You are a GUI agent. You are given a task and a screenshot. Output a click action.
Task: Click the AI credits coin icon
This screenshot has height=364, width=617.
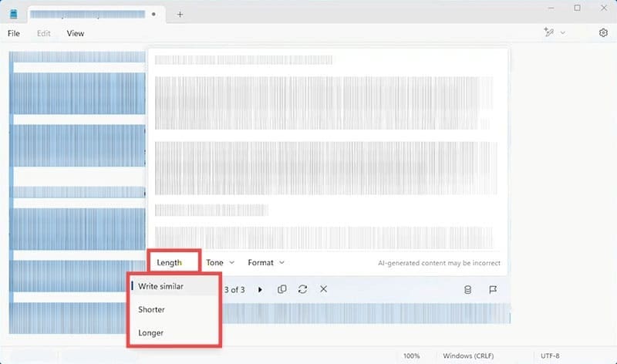tap(467, 290)
